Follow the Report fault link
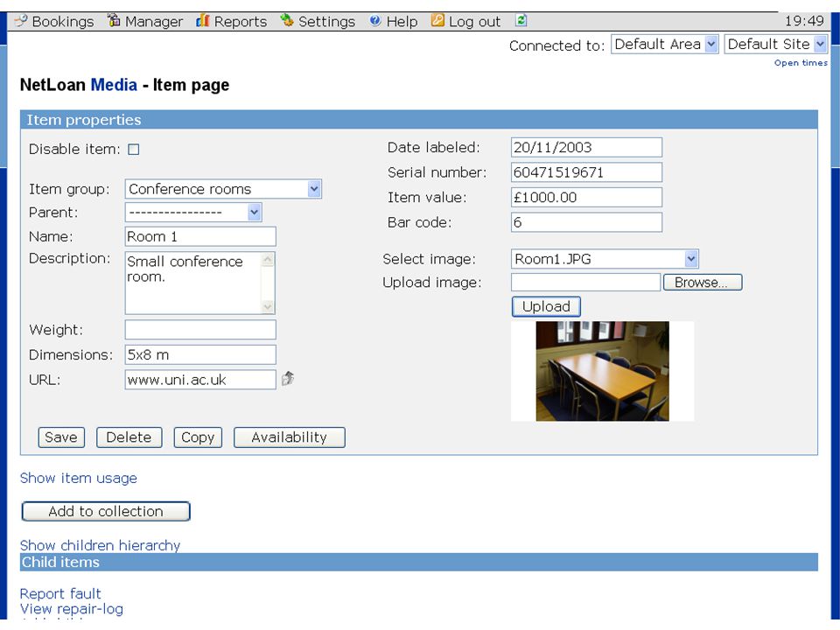Screen dimensions: 840x630 pyautogui.click(x=60, y=593)
